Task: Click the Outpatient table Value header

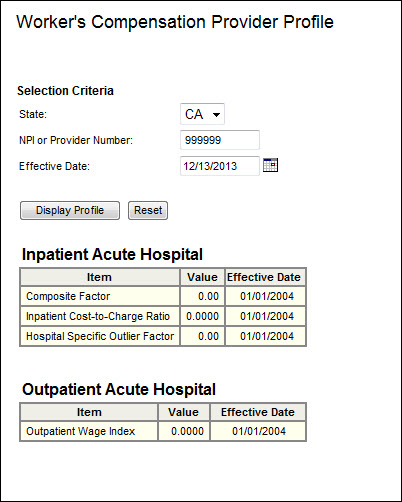Action: click(184, 412)
